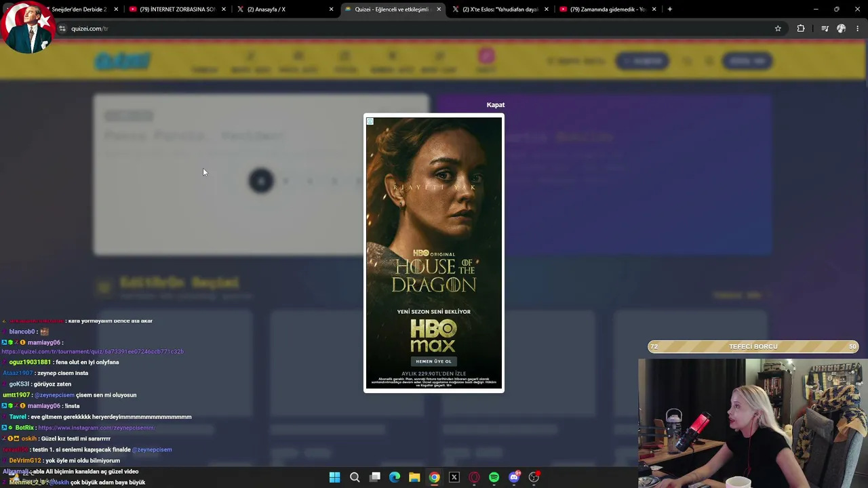868x488 pixels.
Task: Open the quizei.com tournament link in chat
Action: pos(92,352)
